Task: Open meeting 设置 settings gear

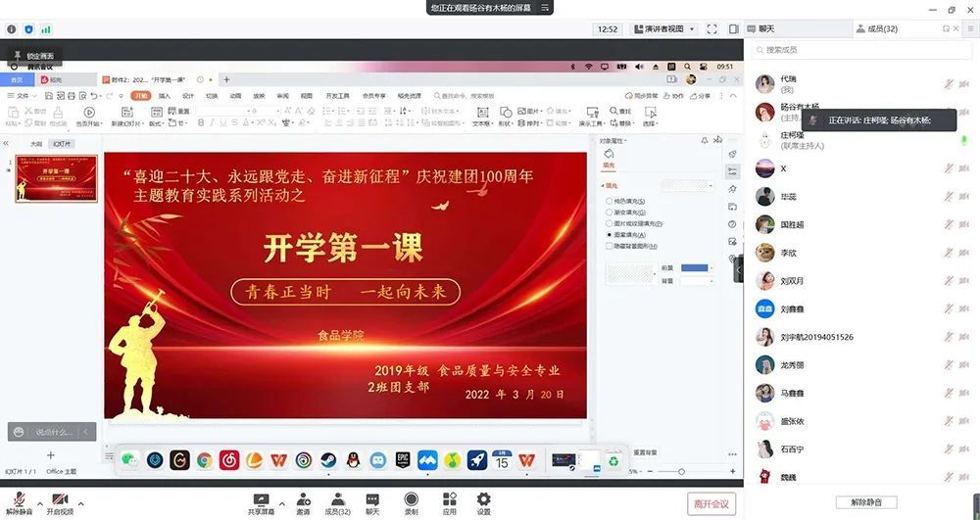Action: [483, 499]
